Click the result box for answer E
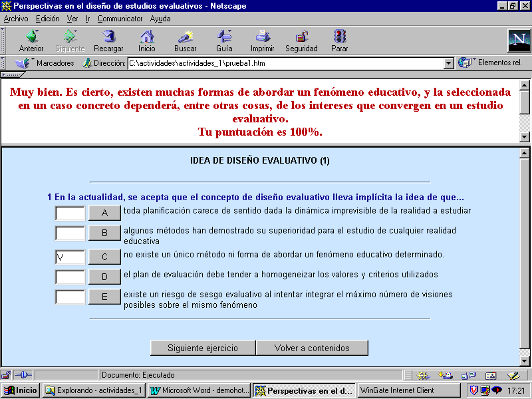 [70, 297]
